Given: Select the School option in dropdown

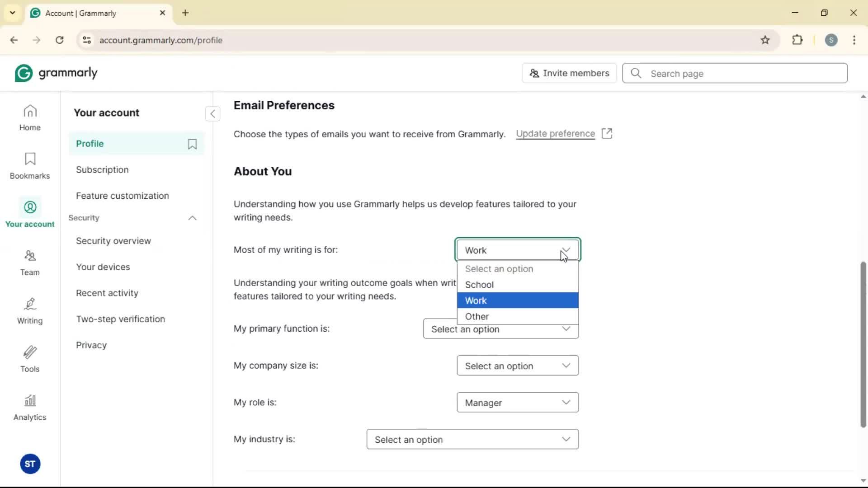Looking at the screenshot, I should [517, 285].
